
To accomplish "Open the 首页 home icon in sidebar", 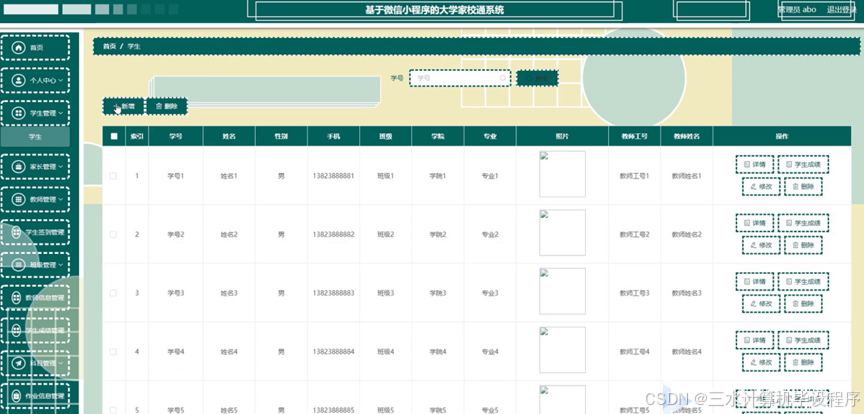I will pos(19,47).
